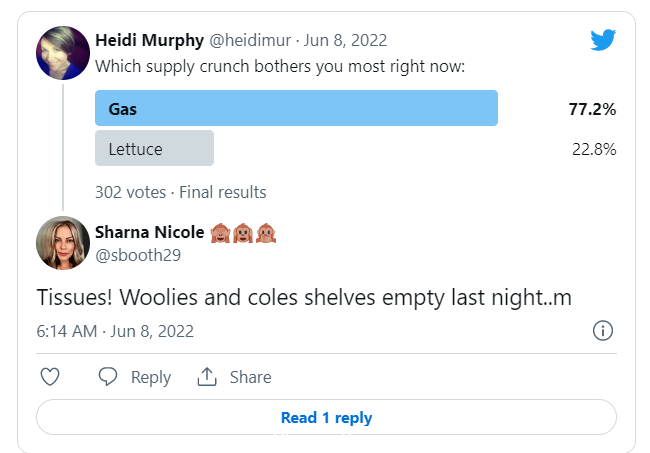Like the tweet with the heart icon
The height and width of the screenshot is (453, 650).
click(x=50, y=377)
